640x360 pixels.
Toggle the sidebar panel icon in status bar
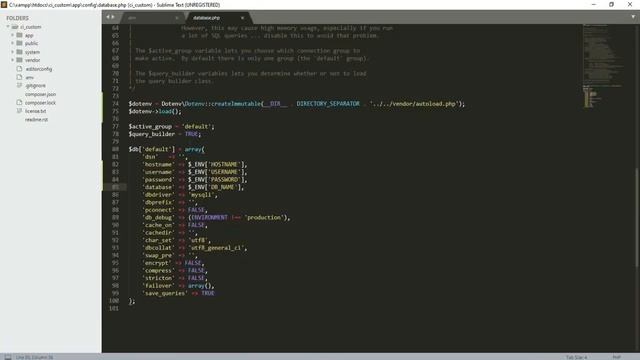point(8,357)
